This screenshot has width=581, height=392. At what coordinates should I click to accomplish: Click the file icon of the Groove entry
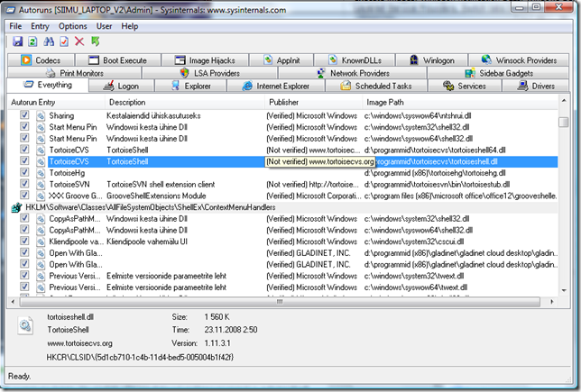41,196
